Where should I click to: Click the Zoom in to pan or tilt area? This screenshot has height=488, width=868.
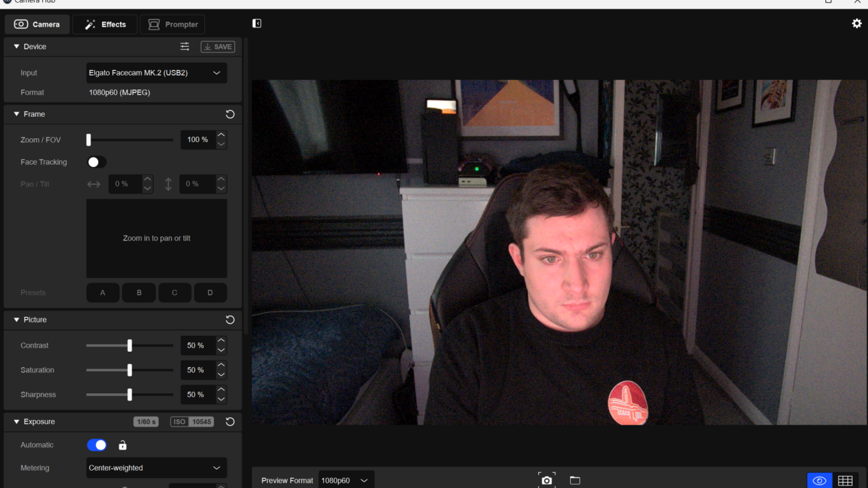(x=156, y=238)
